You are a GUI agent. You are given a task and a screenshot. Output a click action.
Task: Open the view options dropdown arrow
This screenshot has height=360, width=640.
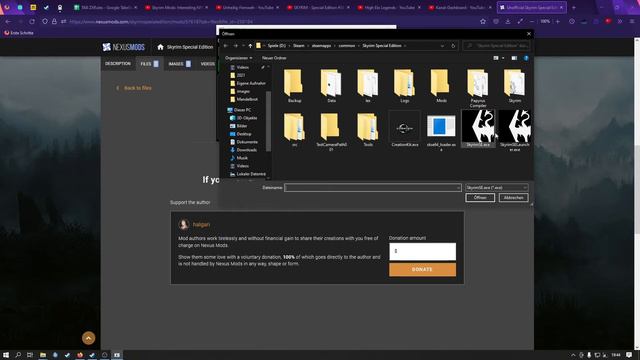point(503,58)
